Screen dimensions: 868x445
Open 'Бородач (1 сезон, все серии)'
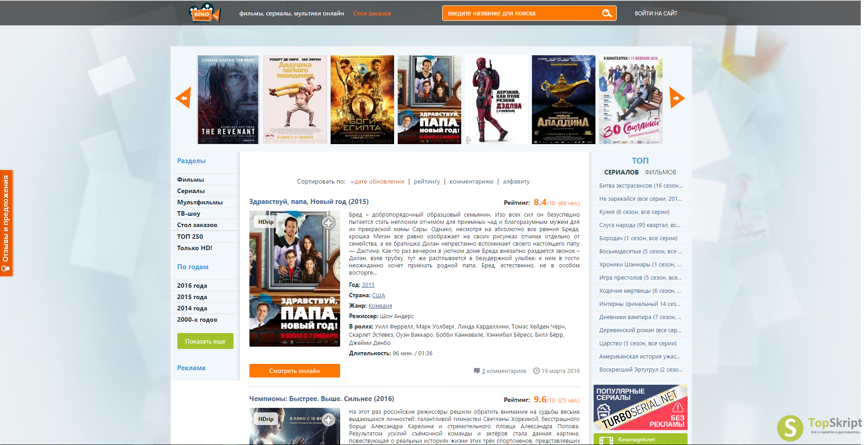point(638,238)
